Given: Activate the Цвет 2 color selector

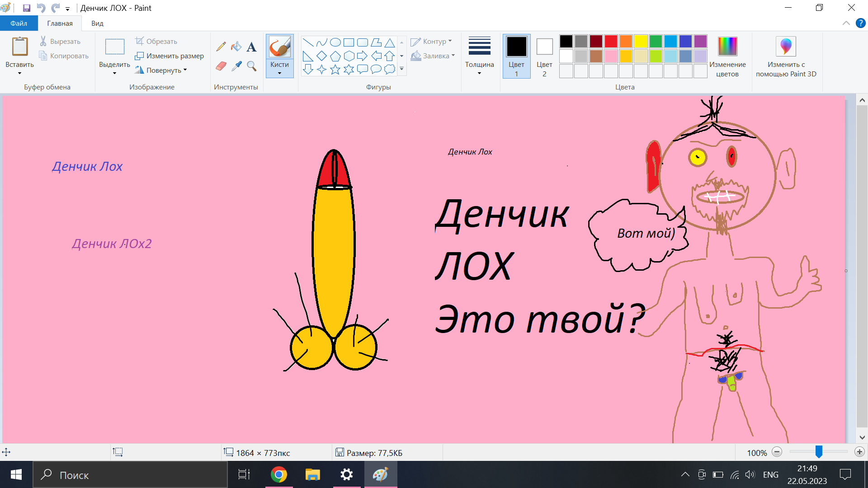Looking at the screenshot, I should click(544, 56).
